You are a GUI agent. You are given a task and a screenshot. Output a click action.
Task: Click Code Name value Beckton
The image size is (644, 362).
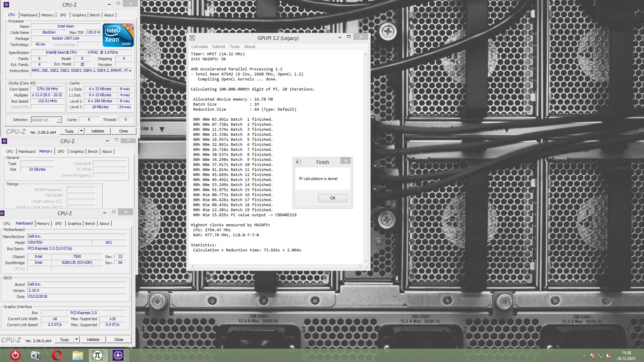click(49, 33)
